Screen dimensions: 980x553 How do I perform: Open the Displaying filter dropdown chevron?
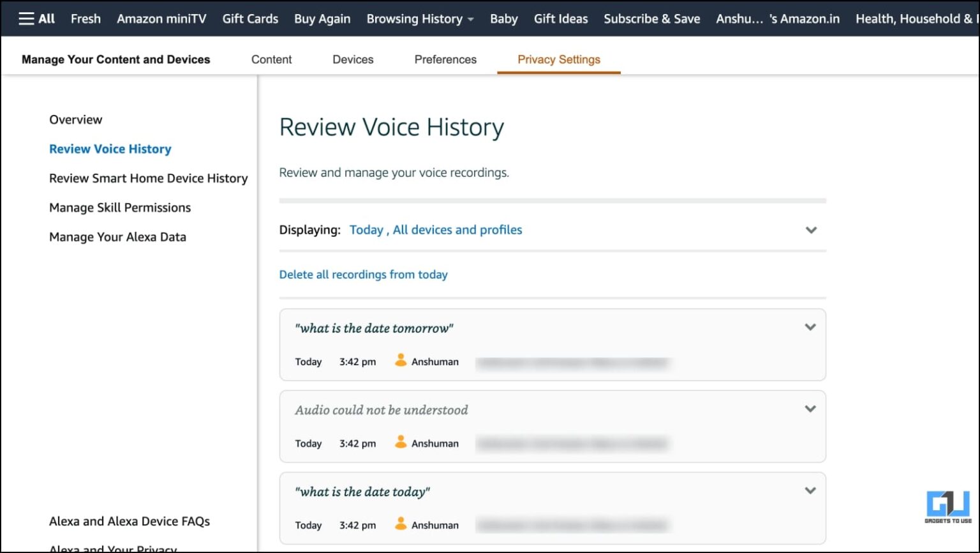(x=811, y=231)
